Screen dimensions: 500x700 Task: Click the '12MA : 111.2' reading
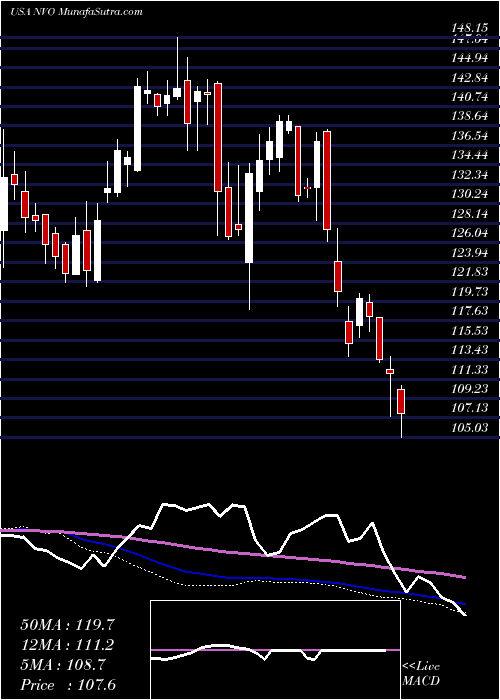(x=67, y=645)
